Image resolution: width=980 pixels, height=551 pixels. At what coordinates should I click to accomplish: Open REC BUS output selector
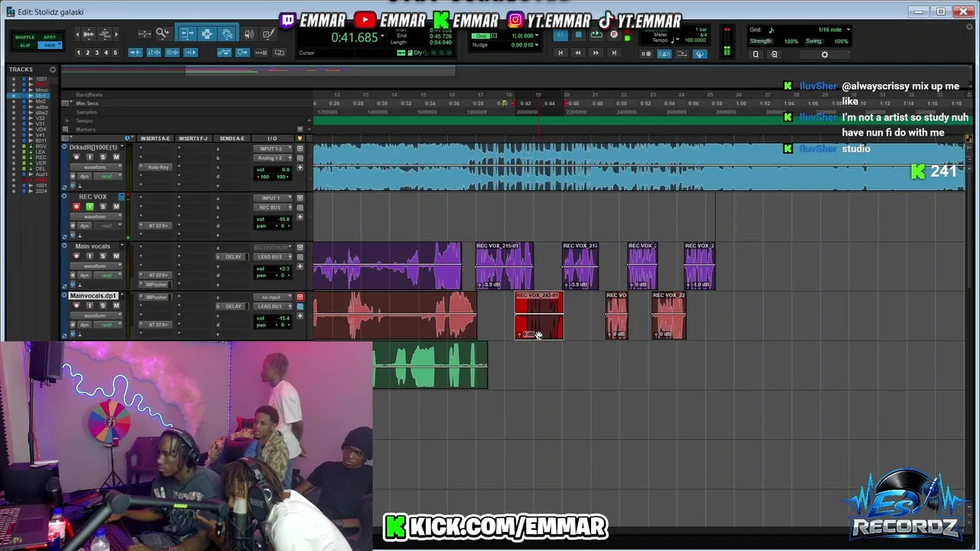(x=273, y=207)
